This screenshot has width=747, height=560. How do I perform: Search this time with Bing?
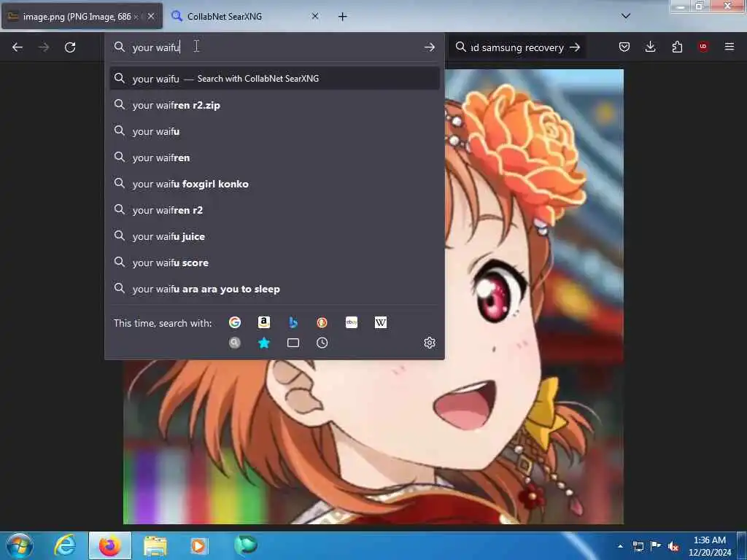click(293, 322)
